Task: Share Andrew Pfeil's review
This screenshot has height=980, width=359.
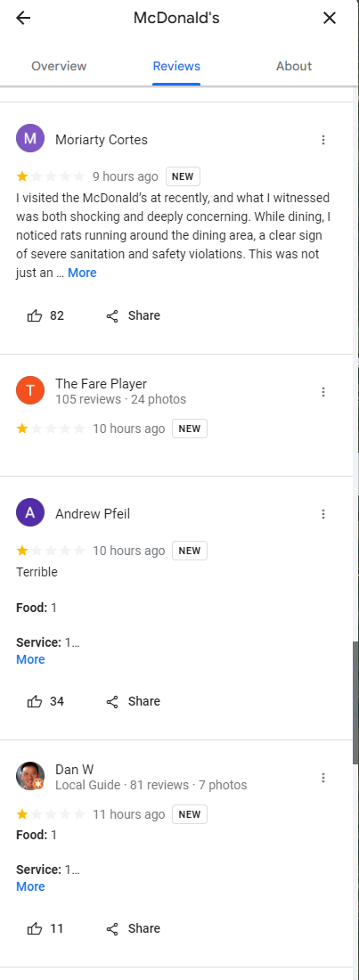Action: [134, 701]
